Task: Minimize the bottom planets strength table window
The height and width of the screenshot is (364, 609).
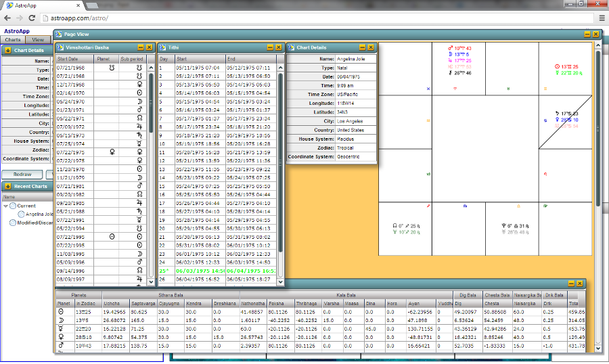Action: click(570, 283)
